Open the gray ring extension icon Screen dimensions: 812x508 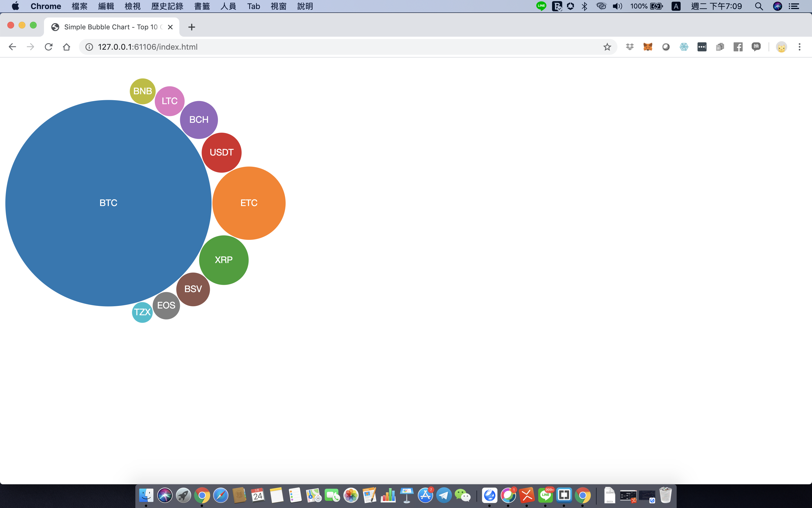(666, 47)
